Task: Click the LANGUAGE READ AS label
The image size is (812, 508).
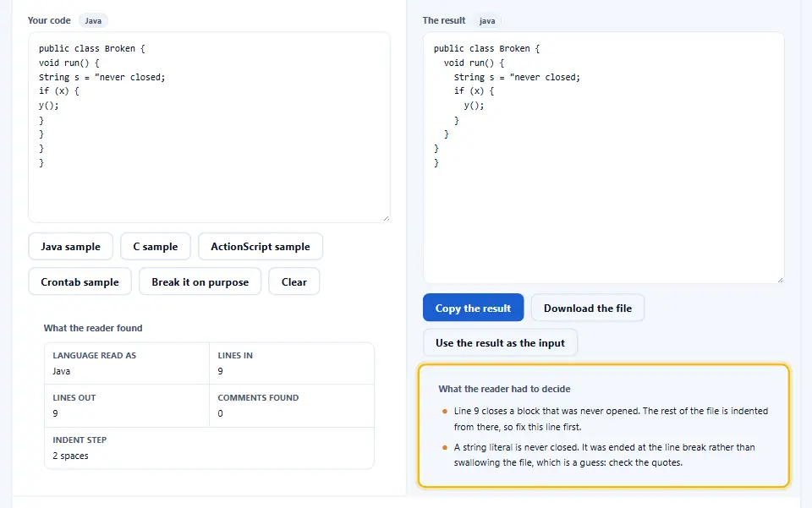Action: point(94,355)
